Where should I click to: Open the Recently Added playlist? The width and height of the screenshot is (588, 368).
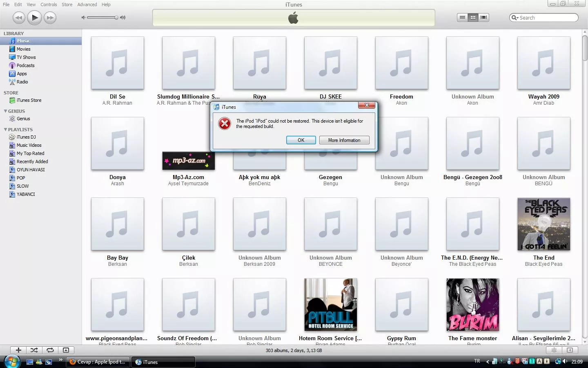click(x=41, y=162)
